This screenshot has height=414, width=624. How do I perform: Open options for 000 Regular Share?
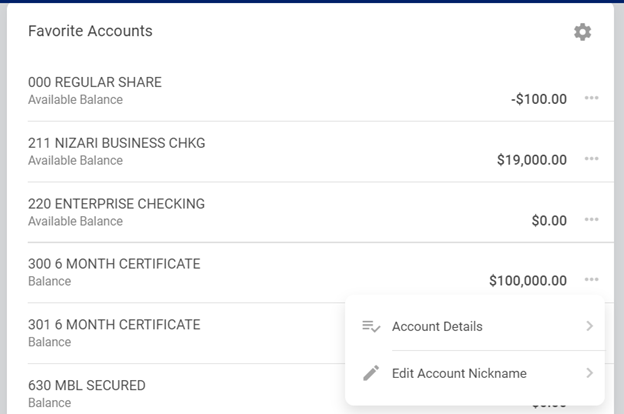point(591,98)
